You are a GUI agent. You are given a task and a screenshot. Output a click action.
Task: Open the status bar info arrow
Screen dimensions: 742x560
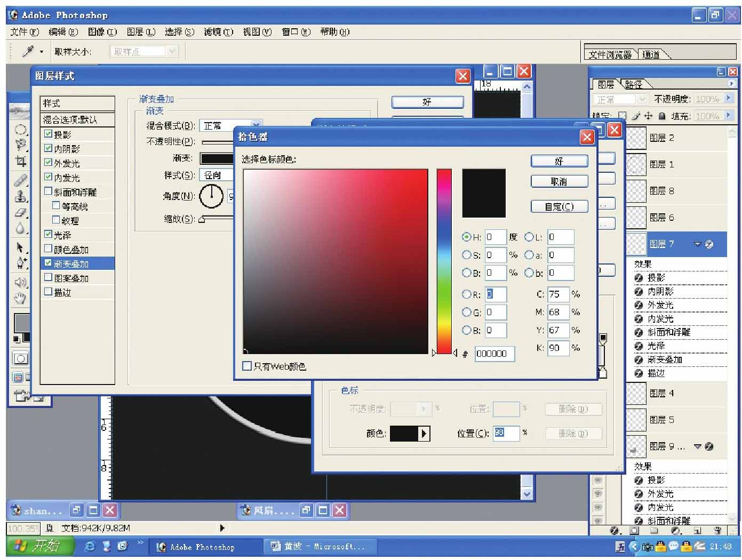222,528
